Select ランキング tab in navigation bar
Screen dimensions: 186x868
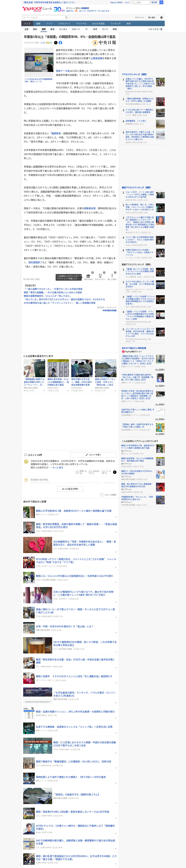[x=115, y=24]
